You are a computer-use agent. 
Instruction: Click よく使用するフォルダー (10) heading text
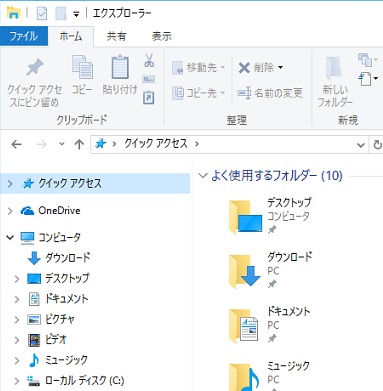(277, 175)
